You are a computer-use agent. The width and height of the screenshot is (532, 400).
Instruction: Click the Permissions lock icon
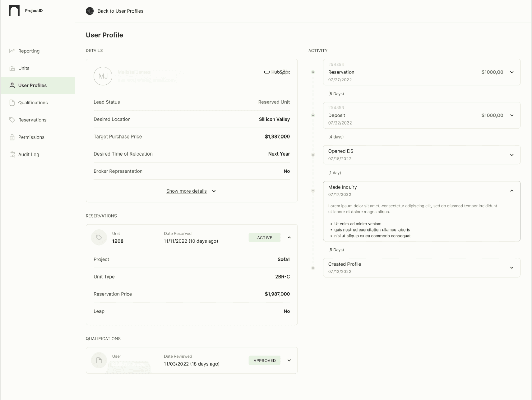click(x=12, y=137)
